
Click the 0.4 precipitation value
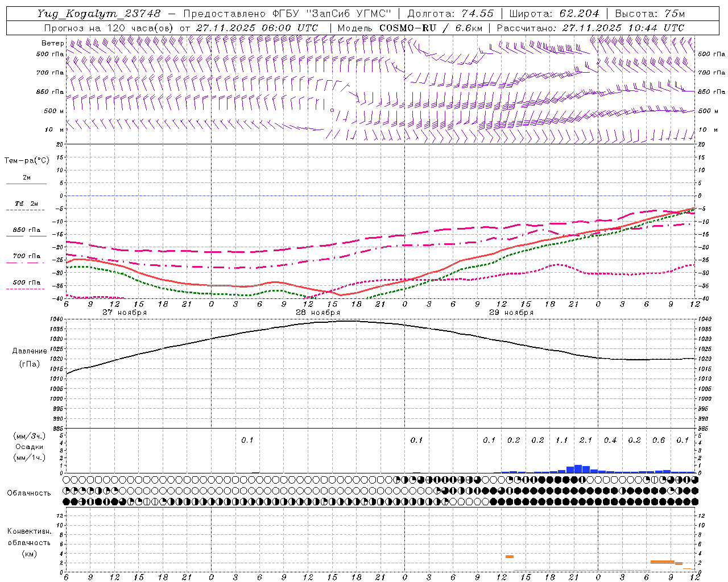(x=610, y=440)
